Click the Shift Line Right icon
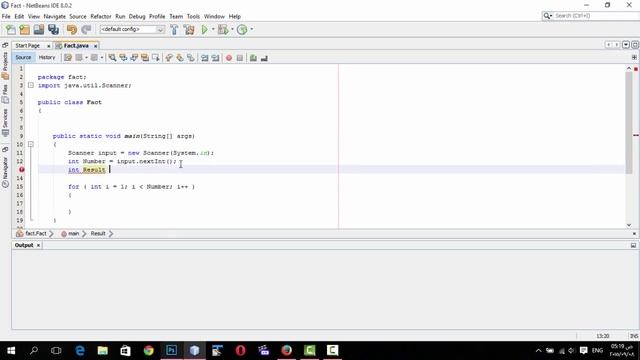The image size is (640, 360). (x=215, y=58)
